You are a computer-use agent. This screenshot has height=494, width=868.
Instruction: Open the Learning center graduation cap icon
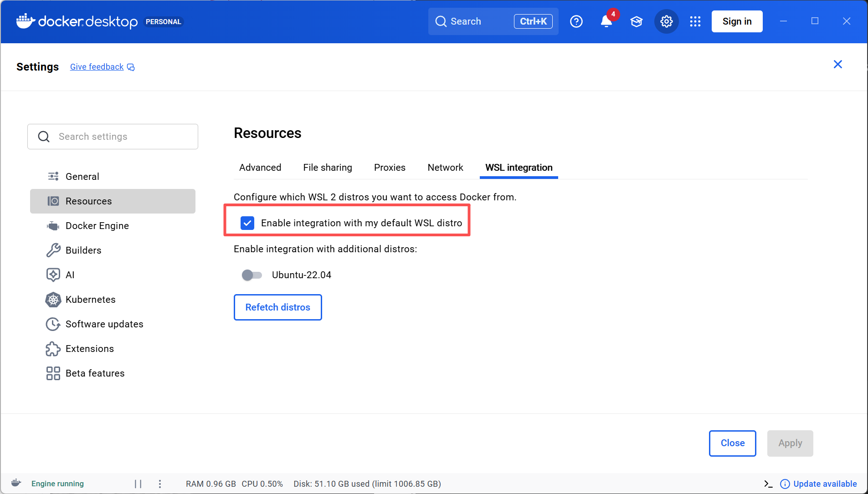637,21
